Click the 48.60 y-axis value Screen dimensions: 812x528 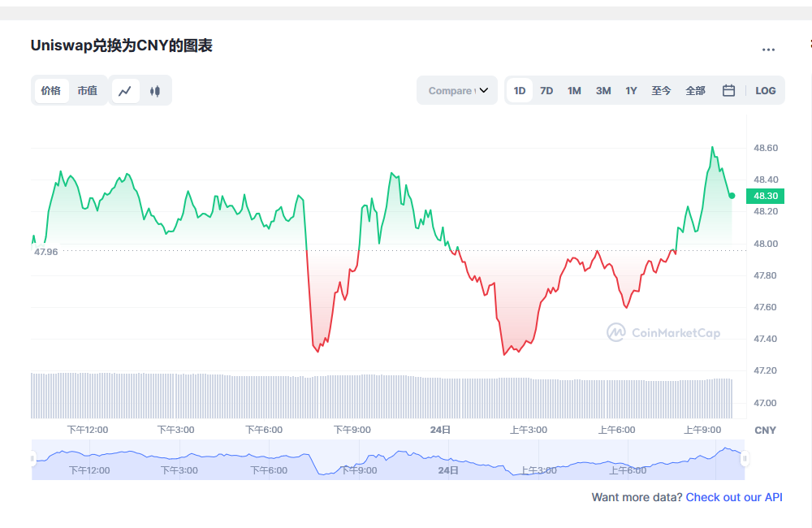coord(766,148)
